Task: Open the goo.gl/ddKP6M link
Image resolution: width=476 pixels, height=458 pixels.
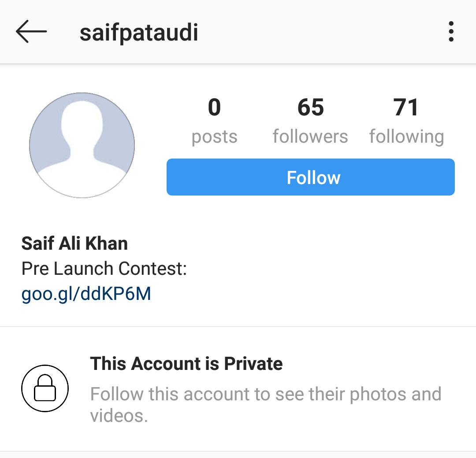Action: coord(86,294)
